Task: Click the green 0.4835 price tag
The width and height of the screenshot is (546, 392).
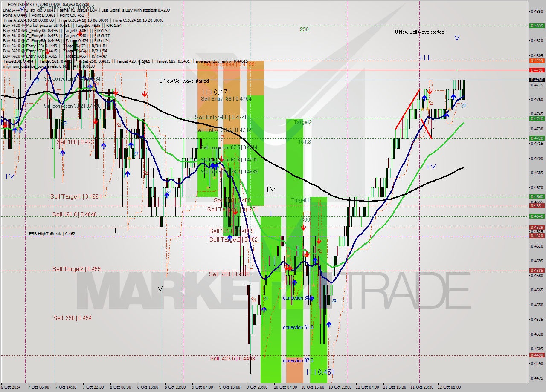Action: coord(536,26)
